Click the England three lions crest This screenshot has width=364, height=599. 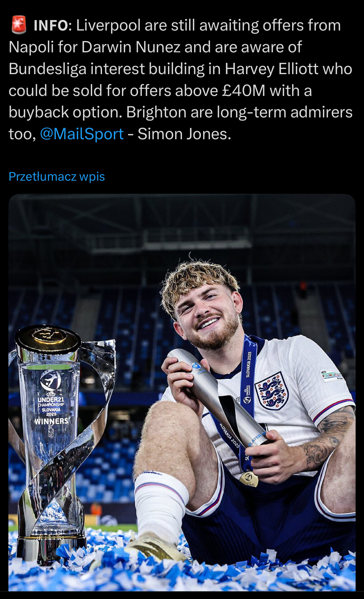(x=272, y=391)
